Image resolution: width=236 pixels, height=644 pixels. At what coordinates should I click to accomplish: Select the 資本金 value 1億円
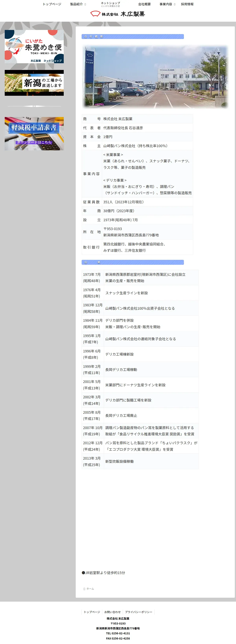point(108,137)
